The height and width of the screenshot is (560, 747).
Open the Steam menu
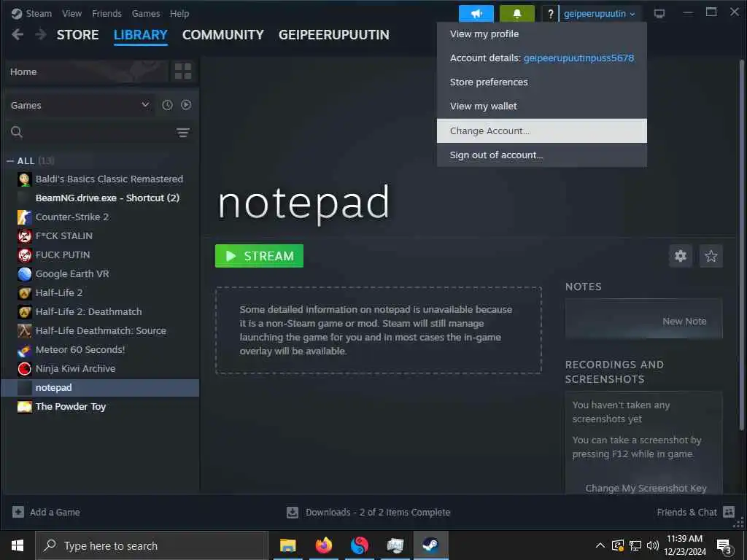coord(39,13)
